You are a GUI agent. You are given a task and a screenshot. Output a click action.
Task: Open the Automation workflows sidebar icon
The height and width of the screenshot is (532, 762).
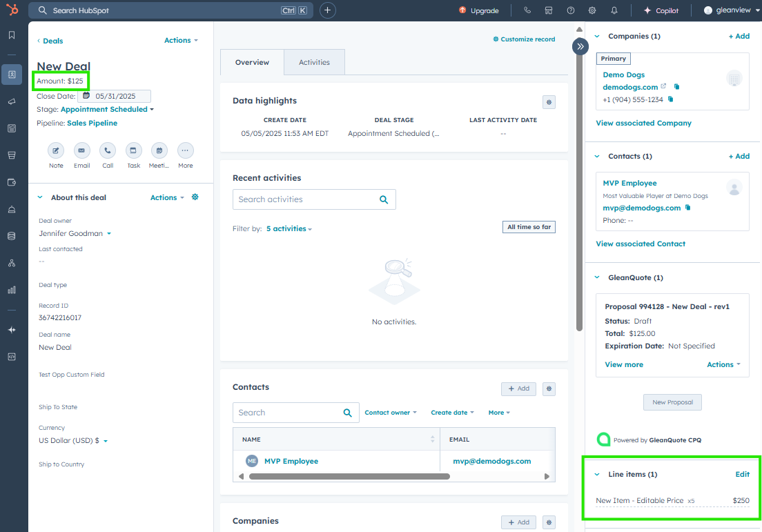(12, 263)
